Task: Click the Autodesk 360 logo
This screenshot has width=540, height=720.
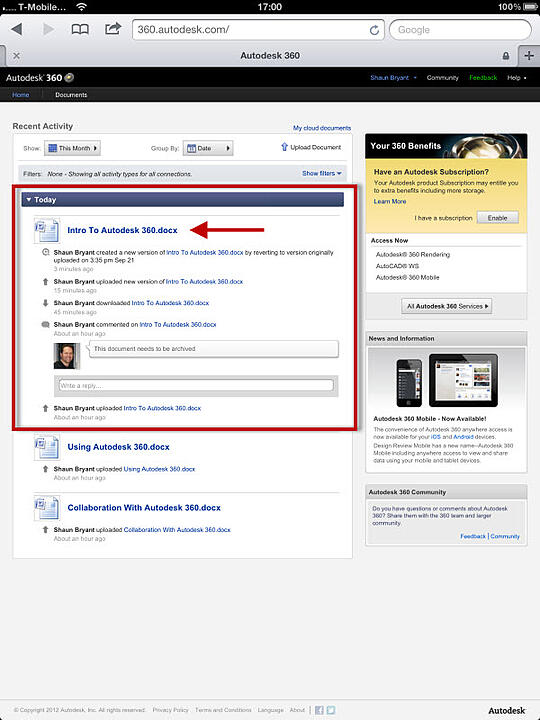Action: click(x=39, y=78)
